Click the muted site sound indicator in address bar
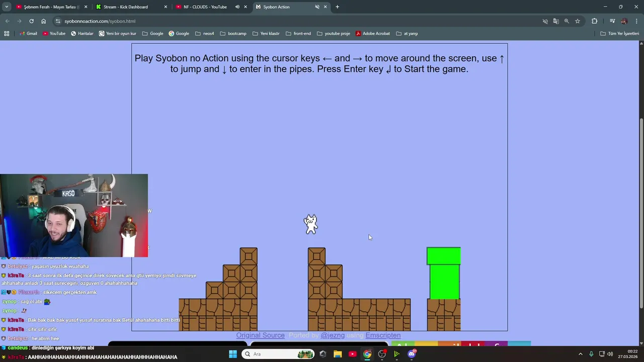Screen dimensions: 644x362 click(545, 21)
